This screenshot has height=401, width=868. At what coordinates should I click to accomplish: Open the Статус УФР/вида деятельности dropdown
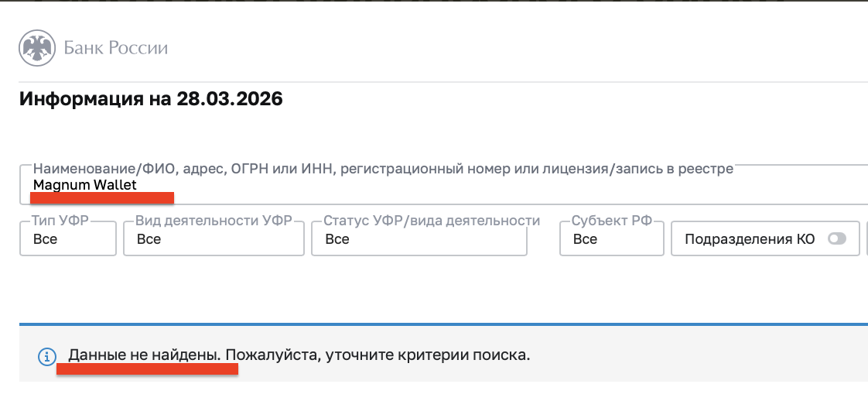[x=419, y=239]
